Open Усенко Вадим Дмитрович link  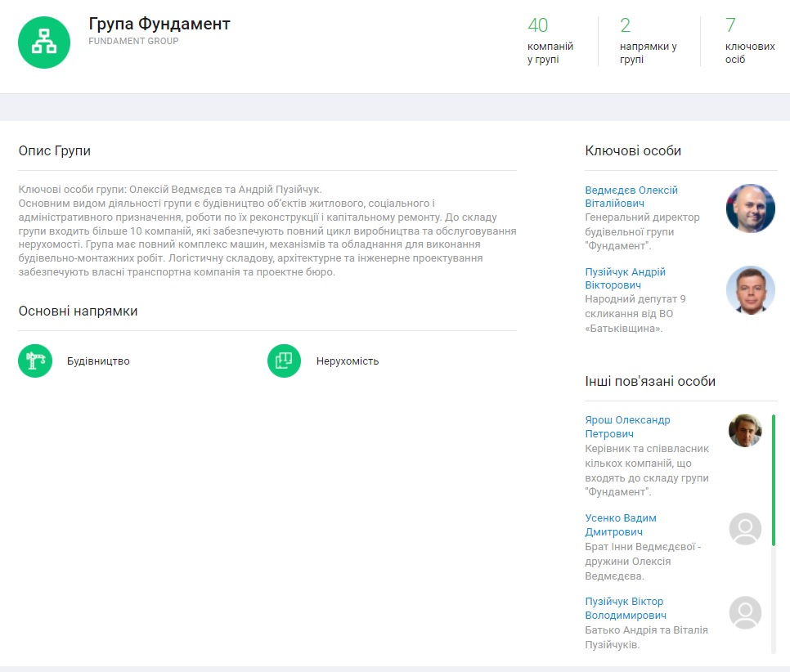pyautogui.click(x=621, y=525)
